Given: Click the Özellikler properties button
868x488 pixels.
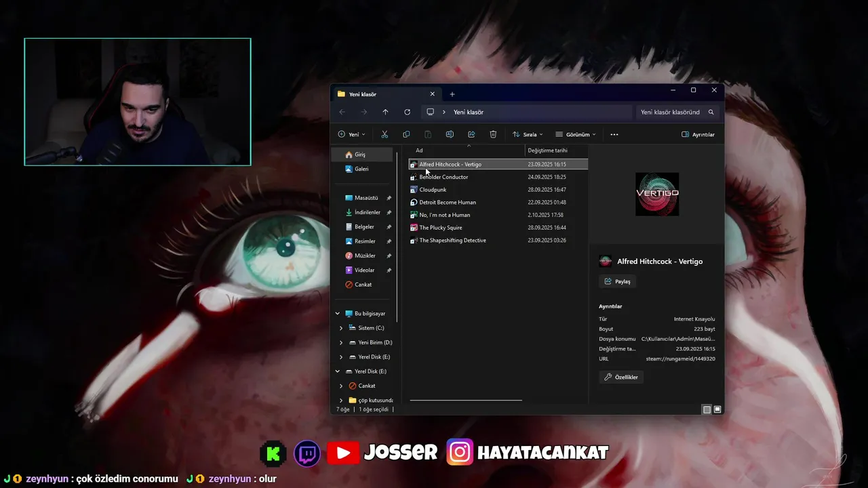Looking at the screenshot, I should pos(621,377).
